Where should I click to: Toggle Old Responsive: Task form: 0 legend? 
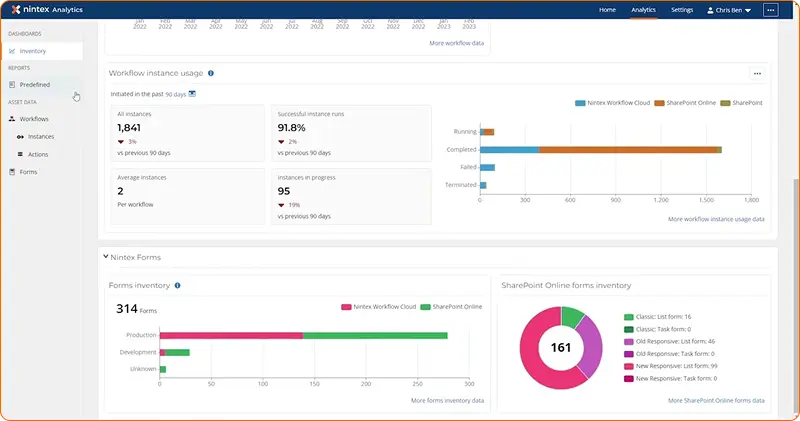point(629,354)
